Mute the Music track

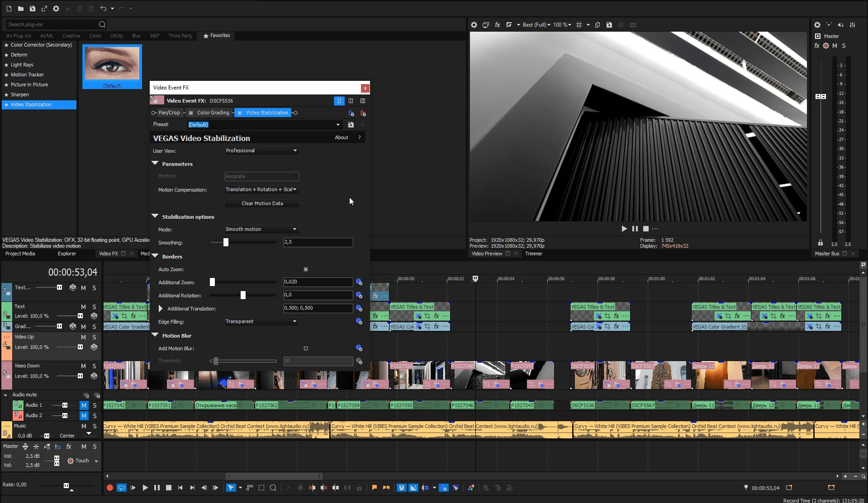tap(84, 426)
